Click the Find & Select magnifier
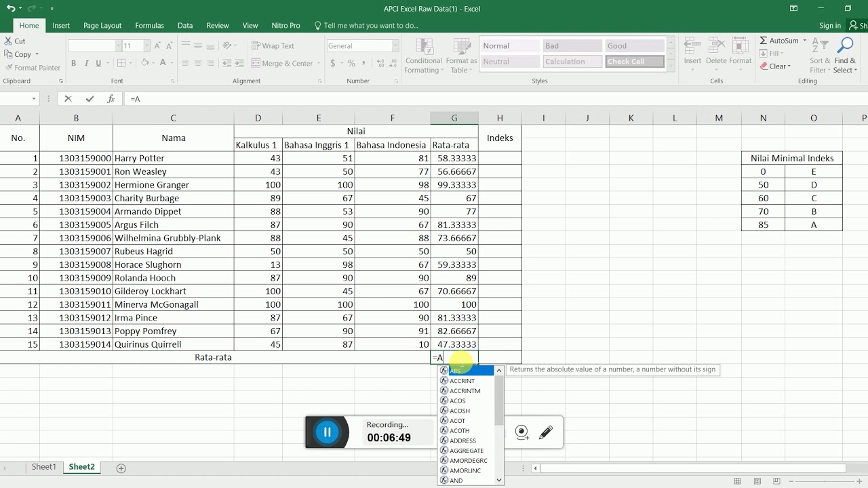 pos(845,56)
